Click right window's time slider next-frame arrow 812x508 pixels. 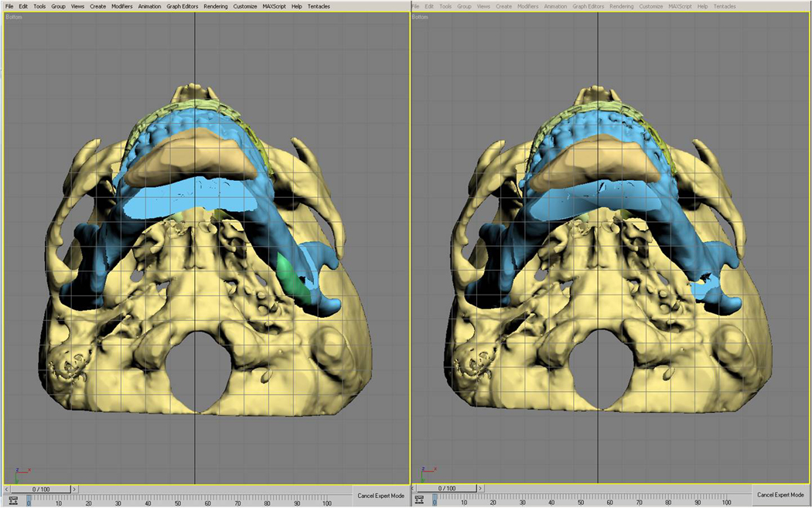(480, 489)
